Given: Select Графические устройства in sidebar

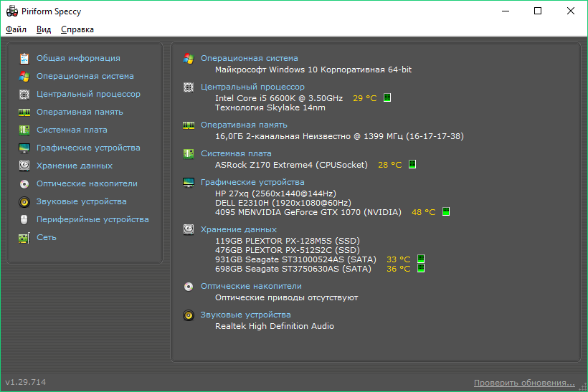Looking at the screenshot, I should [88, 148].
